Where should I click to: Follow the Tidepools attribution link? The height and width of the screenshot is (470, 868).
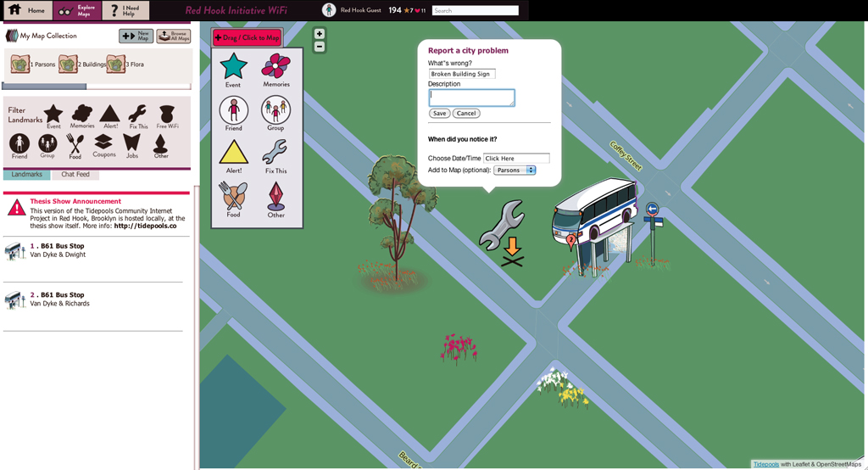pyautogui.click(x=765, y=464)
